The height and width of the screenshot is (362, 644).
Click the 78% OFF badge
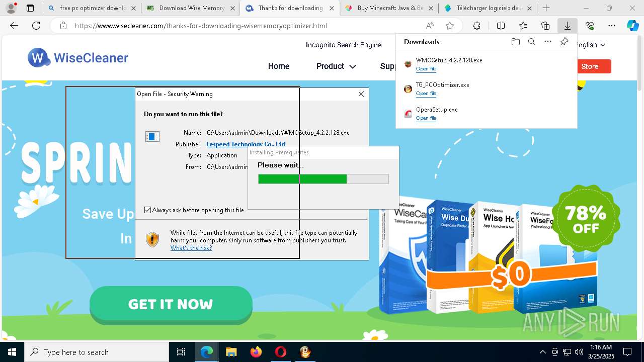point(586,220)
